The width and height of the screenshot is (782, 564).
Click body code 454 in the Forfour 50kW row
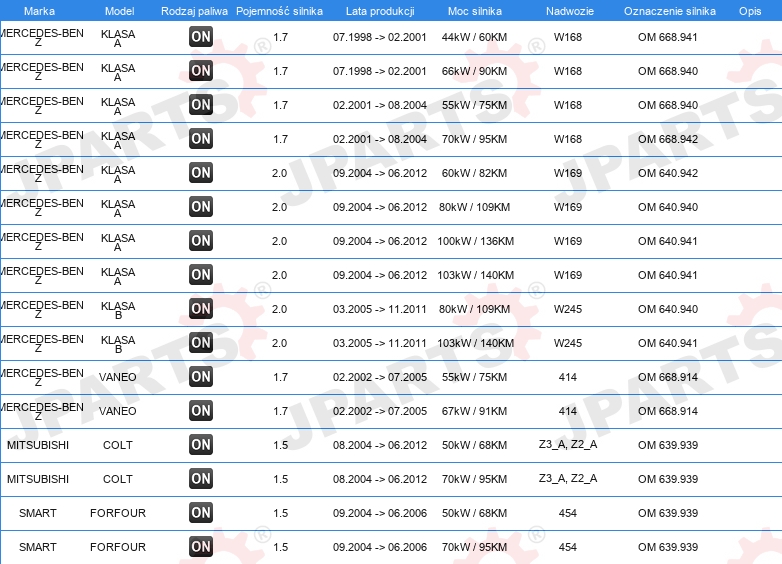pos(568,513)
